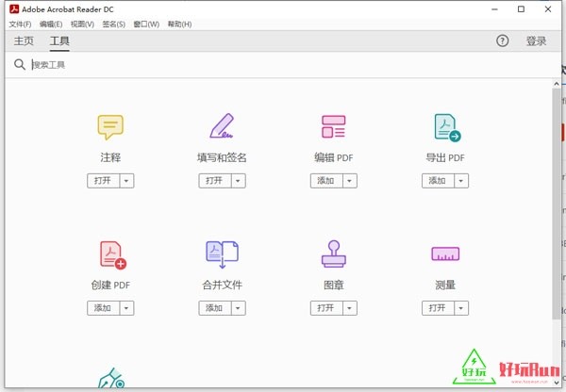This screenshot has height=392, width=566.
Task: Click the 注释 label text
Action: coord(110,157)
